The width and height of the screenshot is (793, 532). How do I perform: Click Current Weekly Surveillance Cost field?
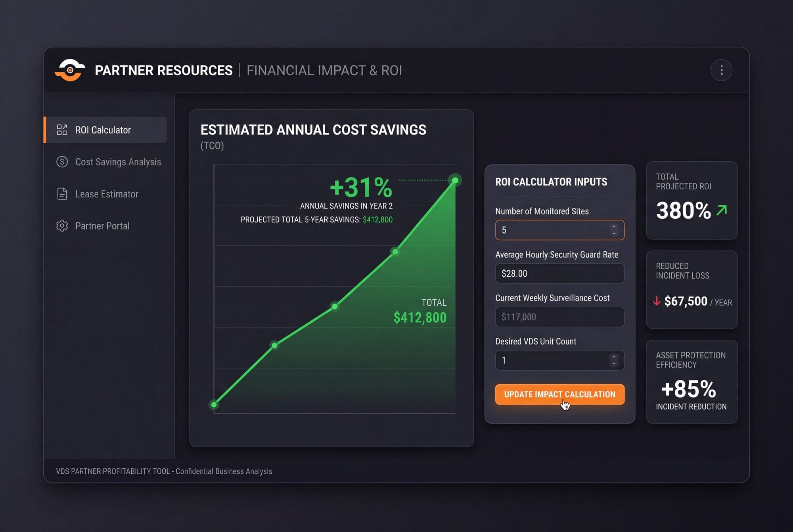[559, 317]
